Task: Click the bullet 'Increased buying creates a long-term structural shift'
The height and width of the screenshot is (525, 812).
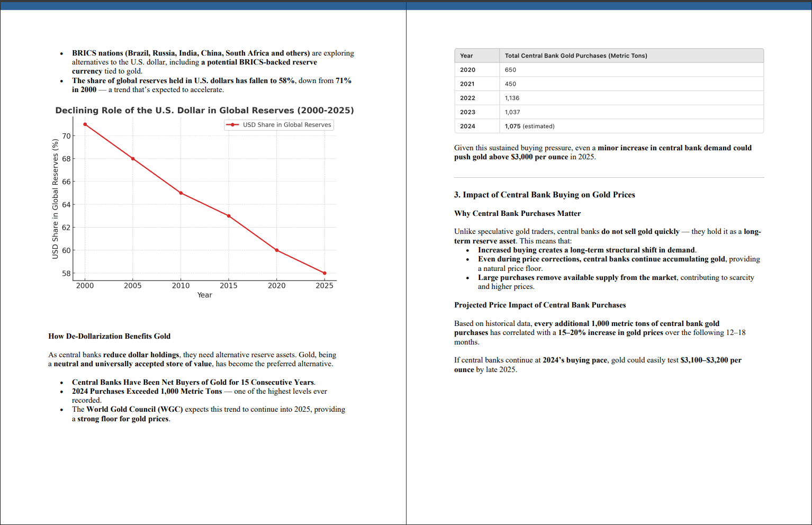Action: coord(587,250)
